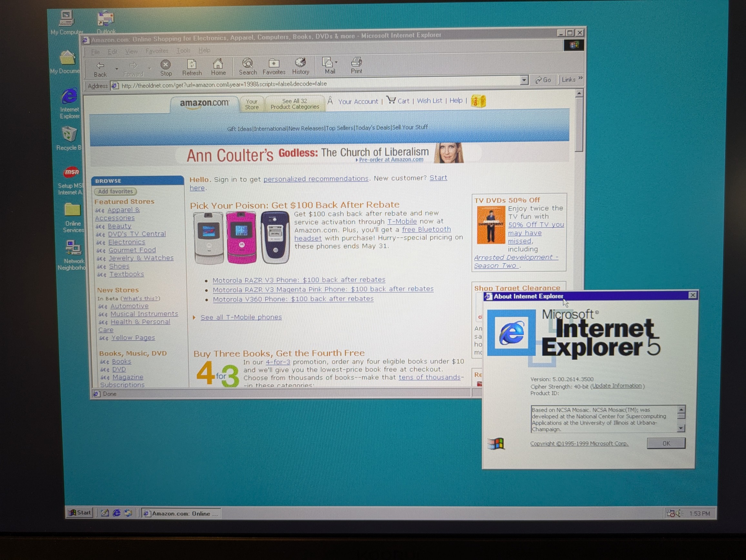Viewport: 746px width, 560px height.
Task: Click OK in About Internet Explorer
Action: click(x=666, y=443)
